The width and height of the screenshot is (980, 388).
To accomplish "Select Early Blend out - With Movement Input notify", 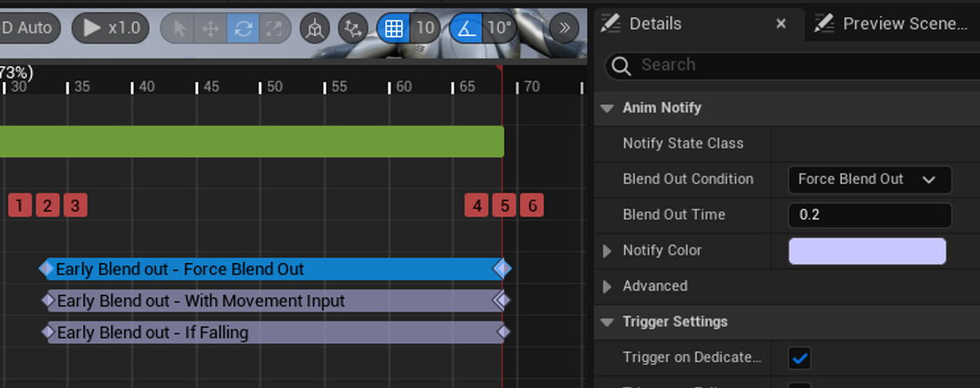I will (x=274, y=301).
